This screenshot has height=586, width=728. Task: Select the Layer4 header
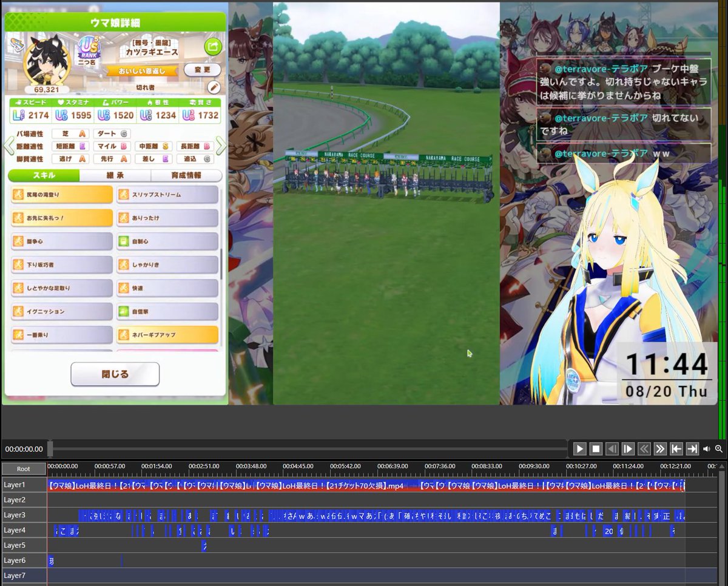[x=24, y=530]
